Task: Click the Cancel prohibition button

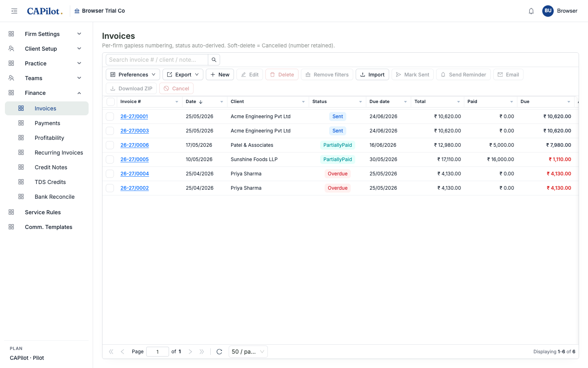Action: [176, 88]
